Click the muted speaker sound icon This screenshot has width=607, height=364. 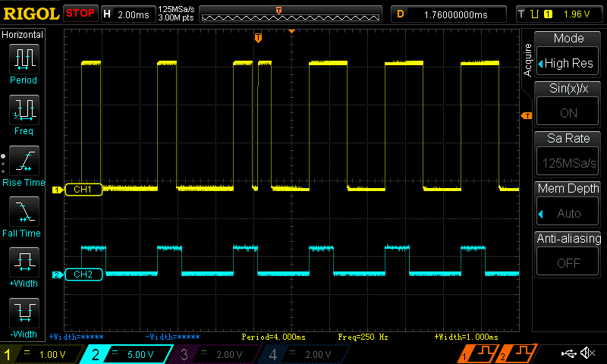[587, 353]
